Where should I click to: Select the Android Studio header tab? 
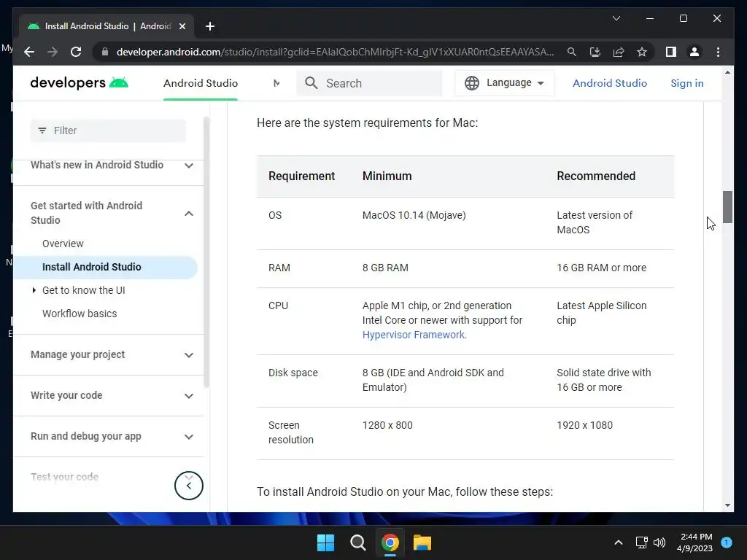click(x=201, y=83)
